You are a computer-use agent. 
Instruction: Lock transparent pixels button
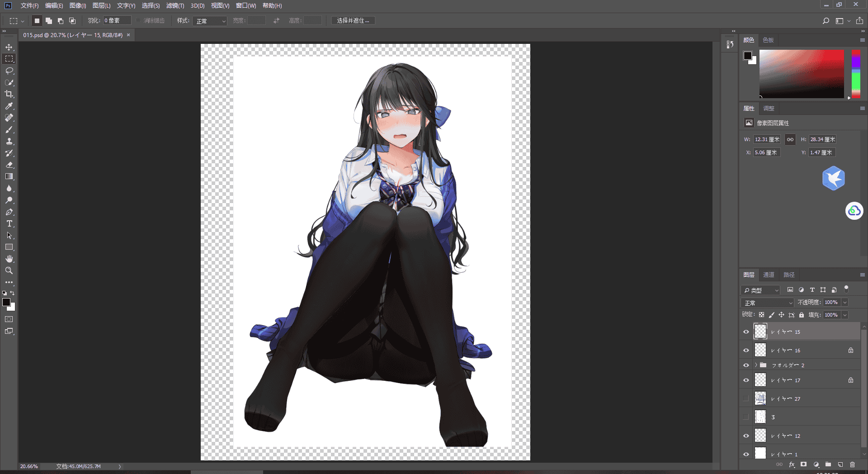pyautogui.click(x=762, y=315)
